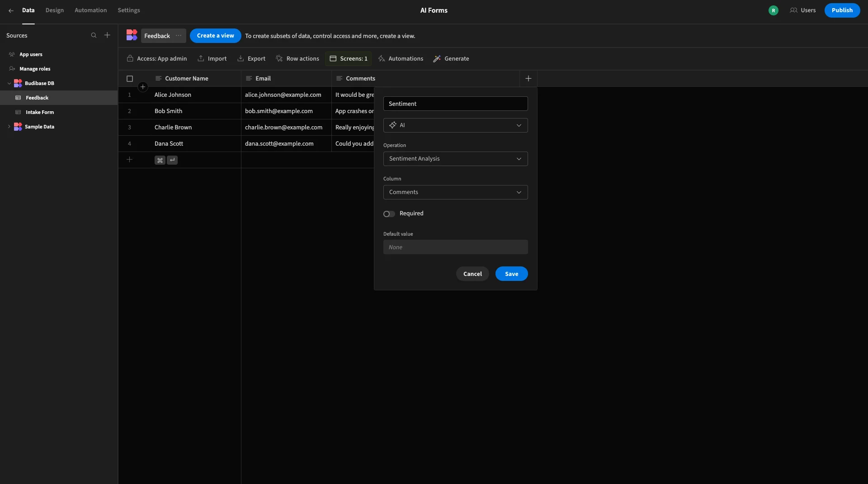The width and height of the screenshot is (868, 484).
Task: Open the Export option
Action: click(x=251, y=59)
